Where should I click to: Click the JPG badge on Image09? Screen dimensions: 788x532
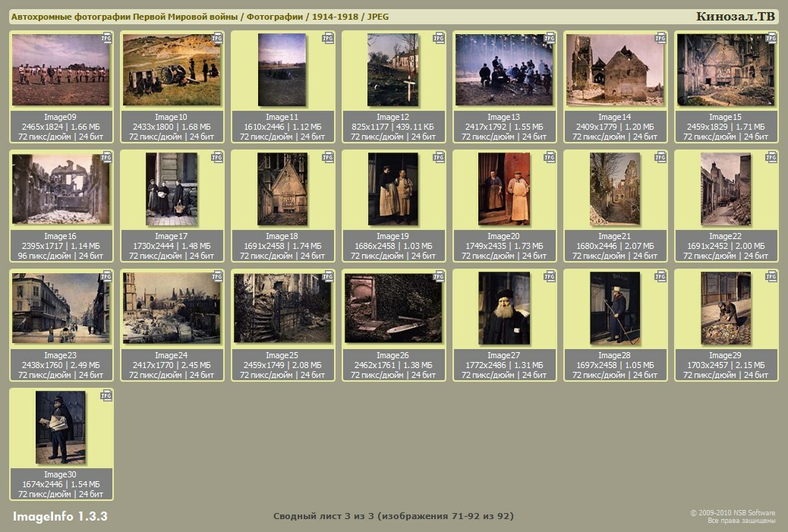pos(106,38)
